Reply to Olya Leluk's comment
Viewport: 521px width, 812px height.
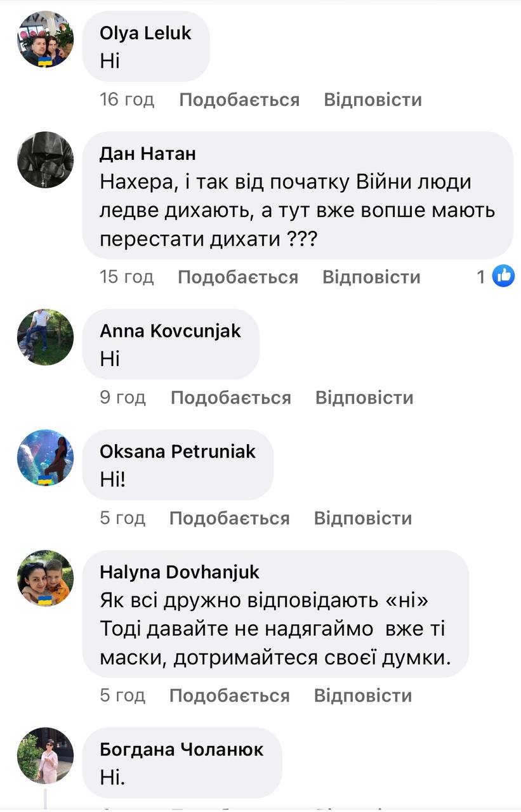pyautogui.click(x=373, y=100)
